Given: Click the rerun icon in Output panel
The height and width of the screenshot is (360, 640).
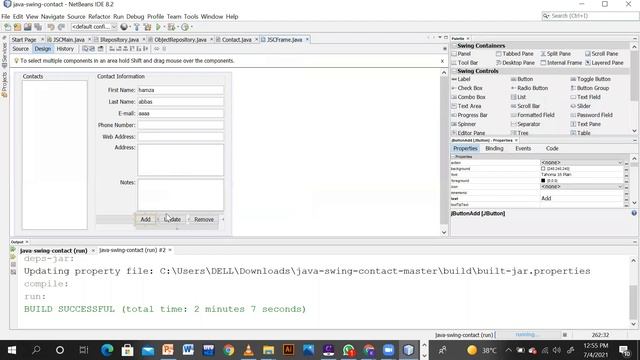Looking at the screenshot, I should (13, 249).
